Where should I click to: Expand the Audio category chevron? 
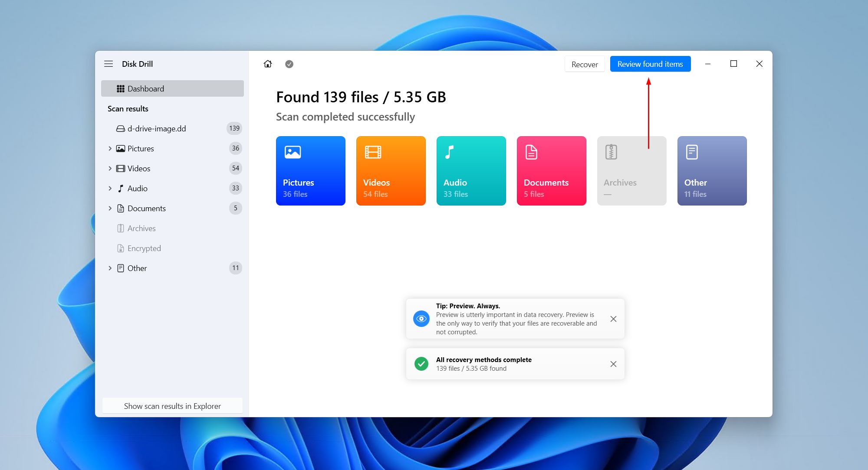pos(110,188)
